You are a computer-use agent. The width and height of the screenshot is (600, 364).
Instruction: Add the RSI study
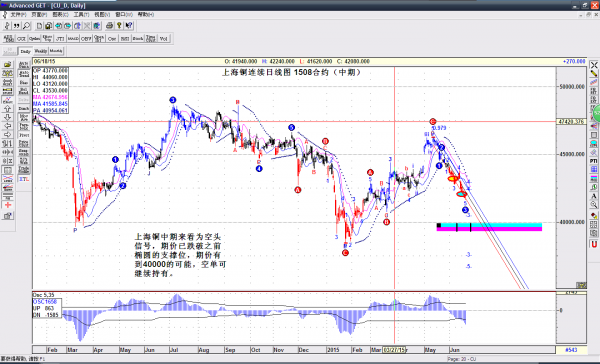[x=125, y=38]
